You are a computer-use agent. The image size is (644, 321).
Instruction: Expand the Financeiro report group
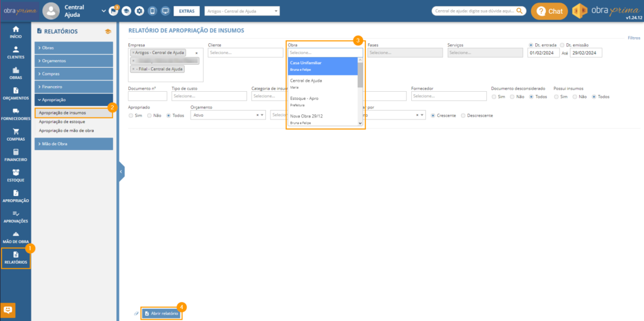[x=74, y=87]
